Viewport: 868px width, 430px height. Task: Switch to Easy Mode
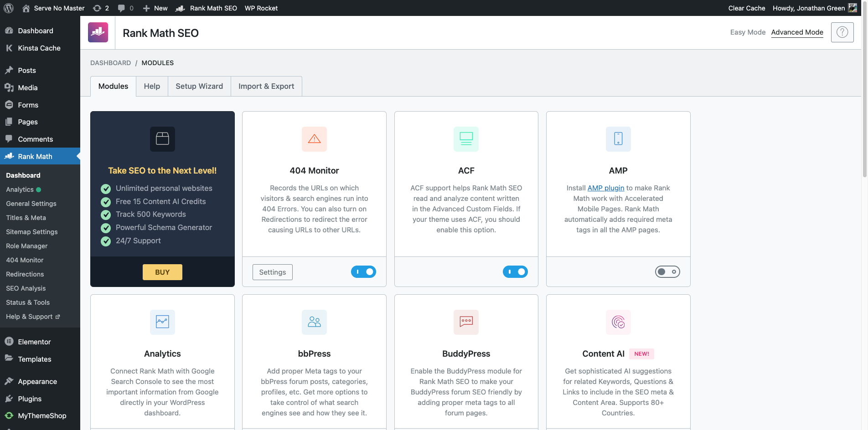(748, 32)
